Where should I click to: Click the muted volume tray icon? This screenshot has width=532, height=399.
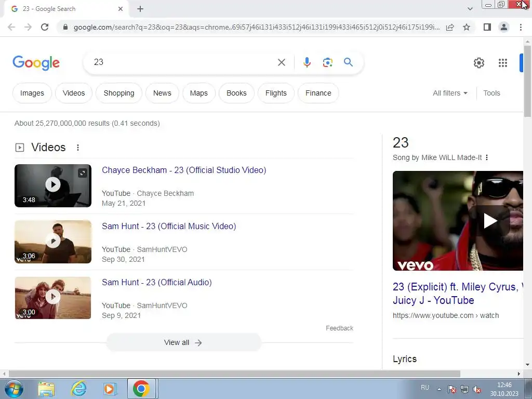pos(477,390)
